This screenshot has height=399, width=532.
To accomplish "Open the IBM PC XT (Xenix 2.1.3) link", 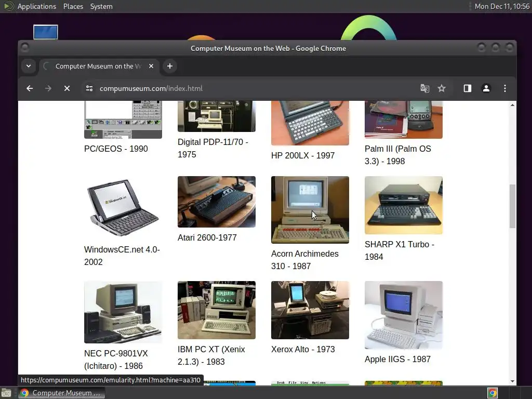I will [211, 355].
